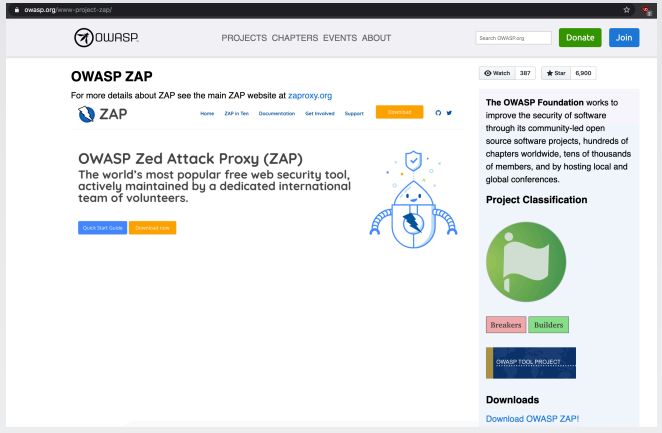Bookmark page with the star icon
The width and height of the screenshot is (662, 433).
pyautogui.click(x=627, y=10)
